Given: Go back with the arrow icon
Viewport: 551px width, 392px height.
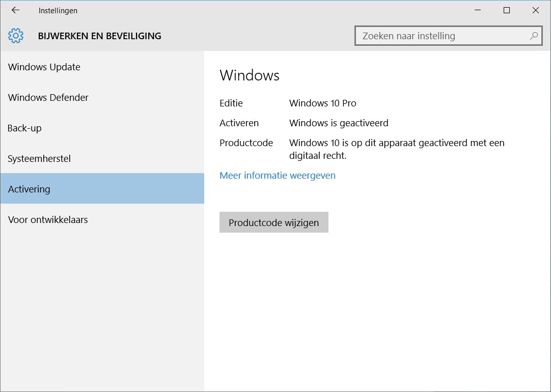Looking at the screenshot, I should [x=15, y=10].
